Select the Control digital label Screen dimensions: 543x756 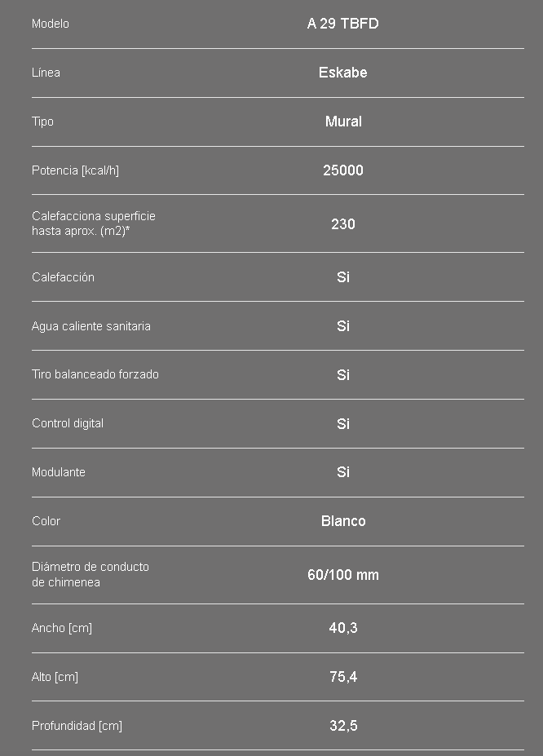(x=68, y=423)
